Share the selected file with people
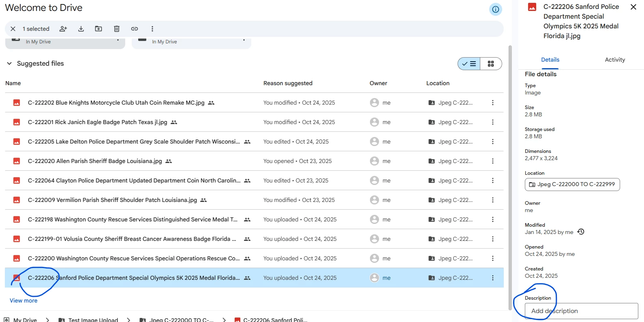Viewport: 644px width, 322px height. click(63, 29)
